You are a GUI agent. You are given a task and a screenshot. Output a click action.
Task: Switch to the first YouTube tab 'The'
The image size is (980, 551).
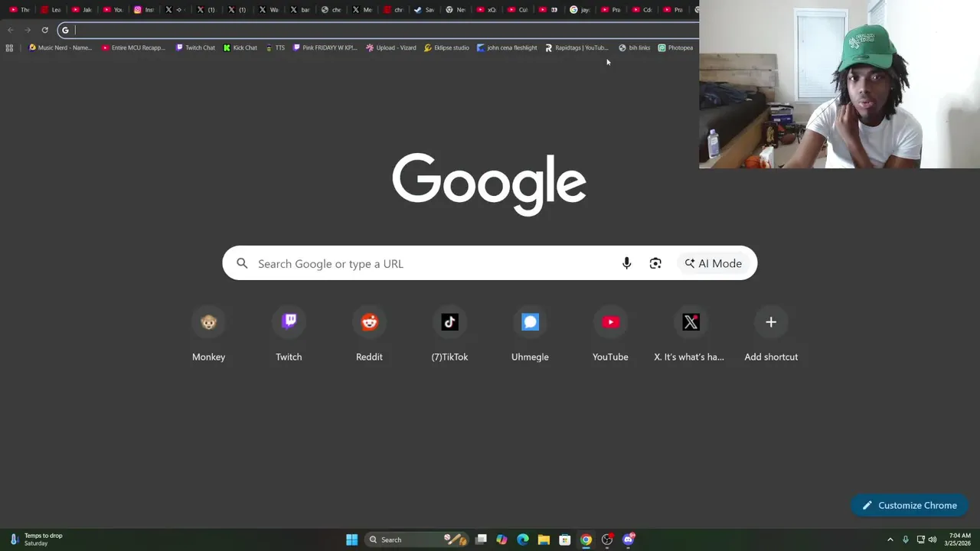pyautogui.click(x=19, y=10)
